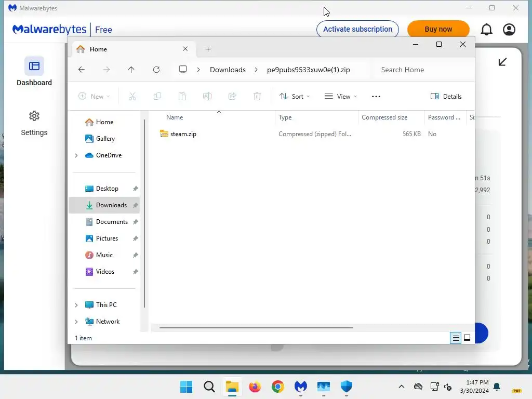Open the Sort dropdown
Viewport: 532px width, 399px height.
point(295,96)
